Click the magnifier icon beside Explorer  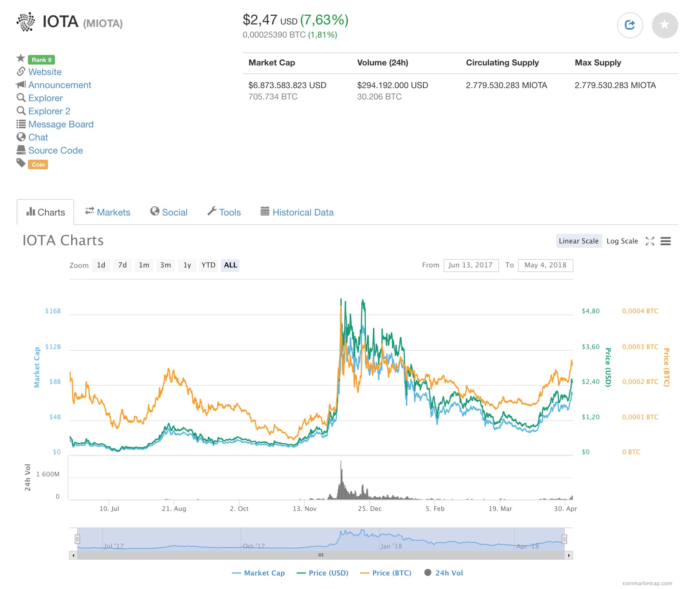click(21, 98)
